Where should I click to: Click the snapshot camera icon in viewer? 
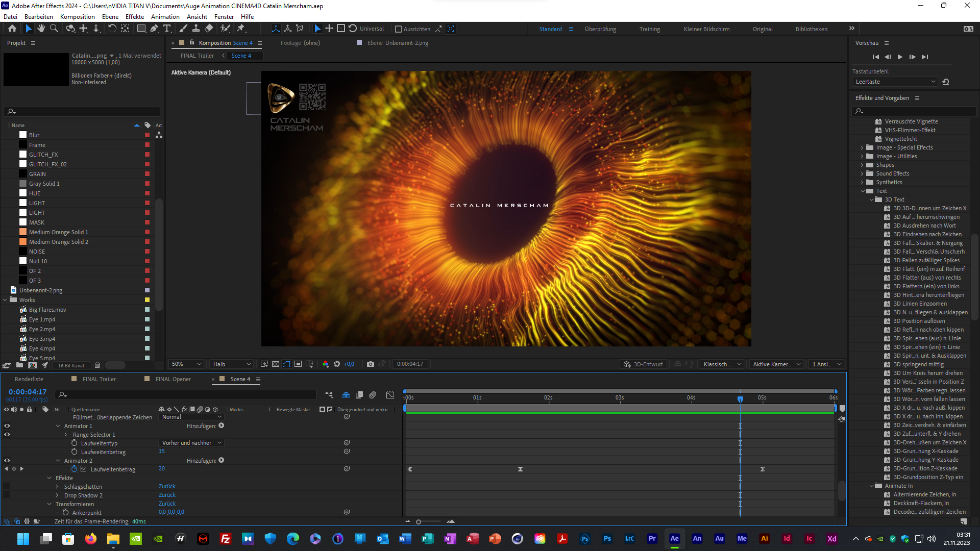371,364
